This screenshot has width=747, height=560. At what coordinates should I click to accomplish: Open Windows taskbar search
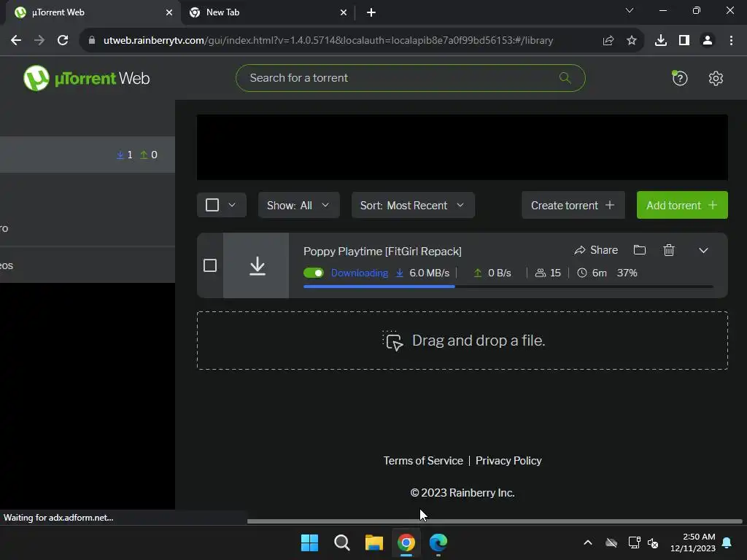coord(341,542)
